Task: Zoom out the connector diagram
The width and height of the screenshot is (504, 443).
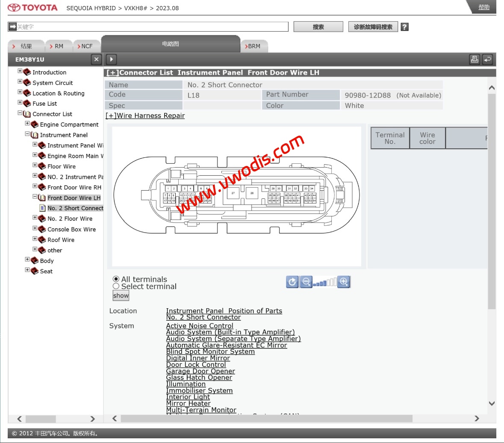Action: (306, 282)
